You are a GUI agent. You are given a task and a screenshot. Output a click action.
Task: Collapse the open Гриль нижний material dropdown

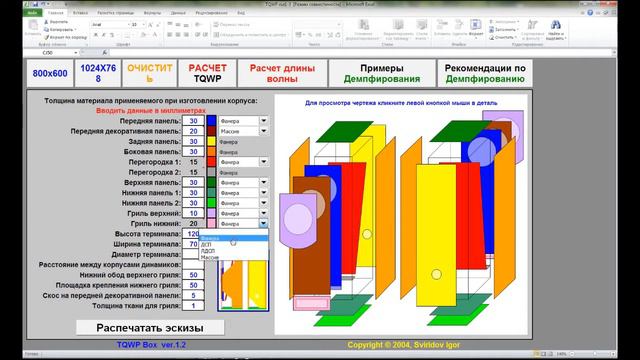point(264,223)
